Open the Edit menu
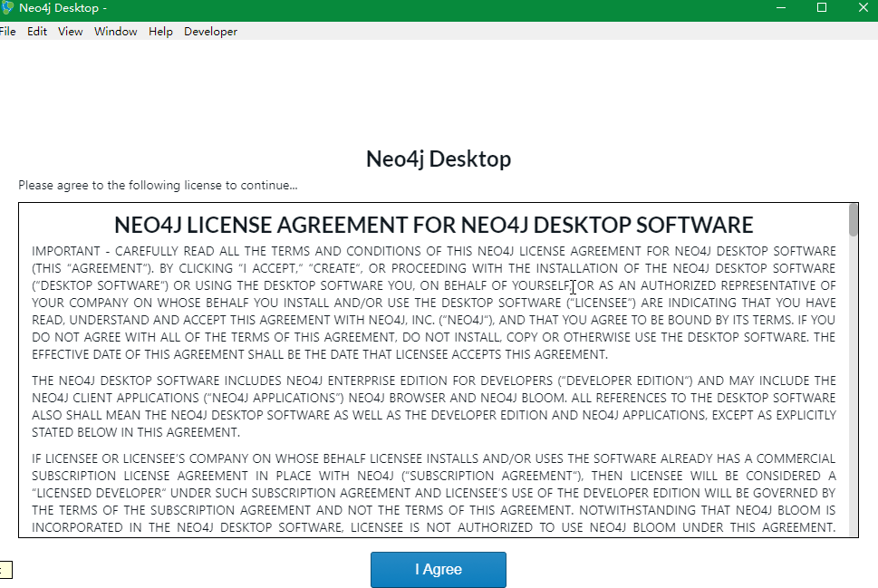The height and width of the screenshot is (588, 878). click(37, 31)
